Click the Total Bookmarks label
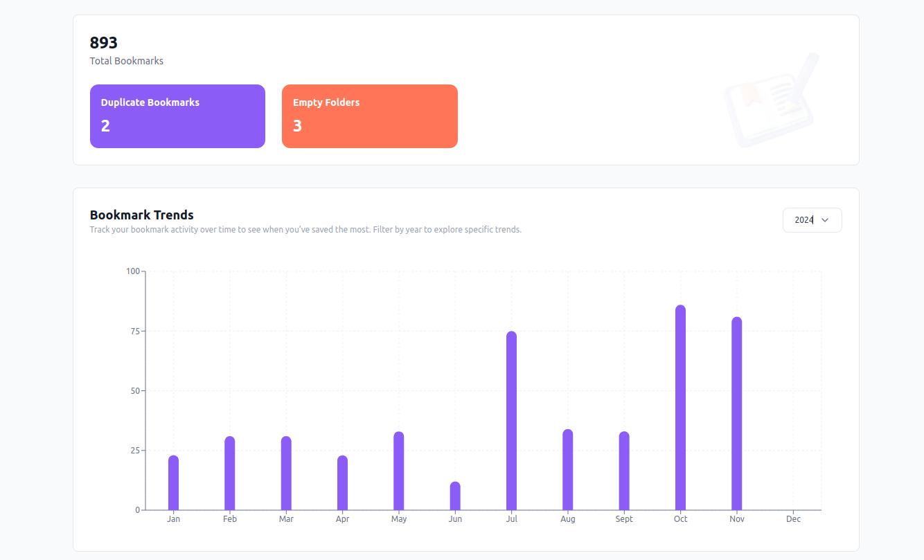 pos(127,61)
